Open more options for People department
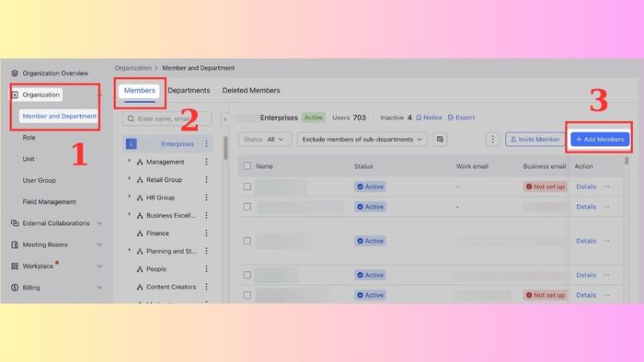 click(x=207, y=269)
